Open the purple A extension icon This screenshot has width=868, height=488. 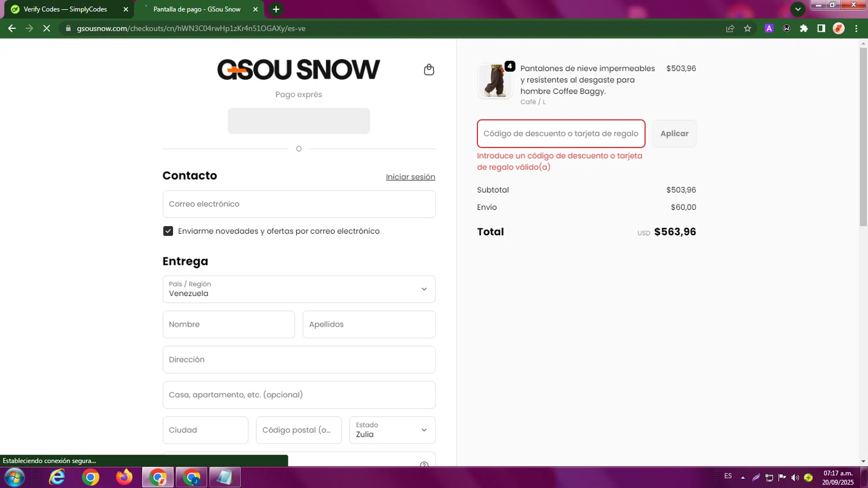point(769,28)
